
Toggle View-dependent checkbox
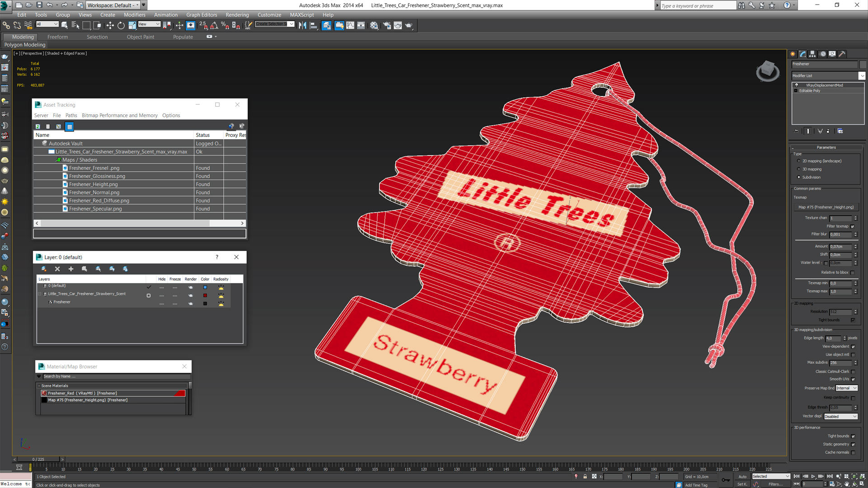pos(853,347)
